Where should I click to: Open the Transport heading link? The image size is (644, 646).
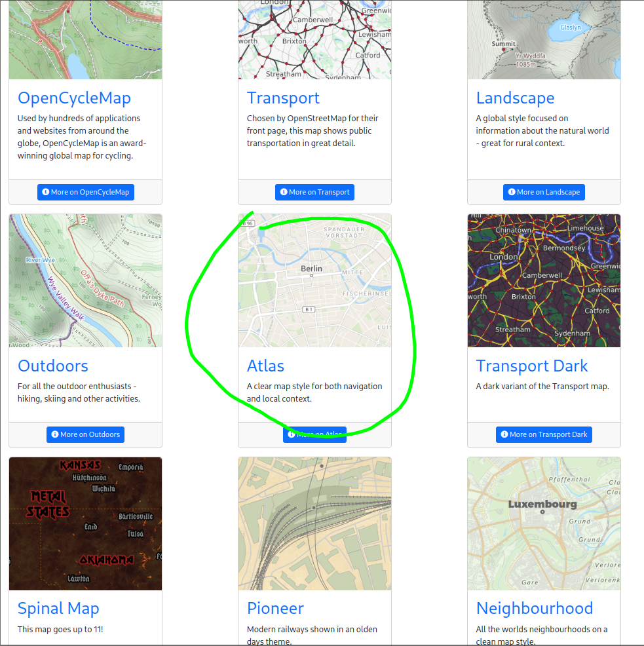coord(283,97)
